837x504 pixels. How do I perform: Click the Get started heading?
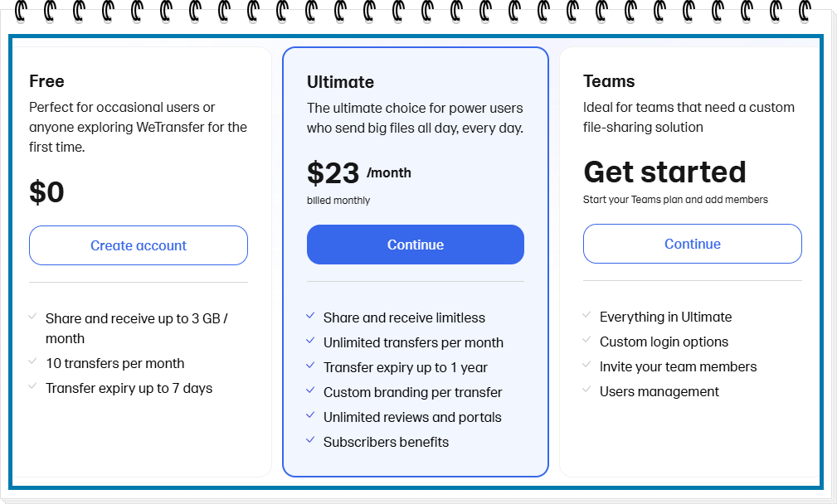pyautogui.click(x=664, y=172)
